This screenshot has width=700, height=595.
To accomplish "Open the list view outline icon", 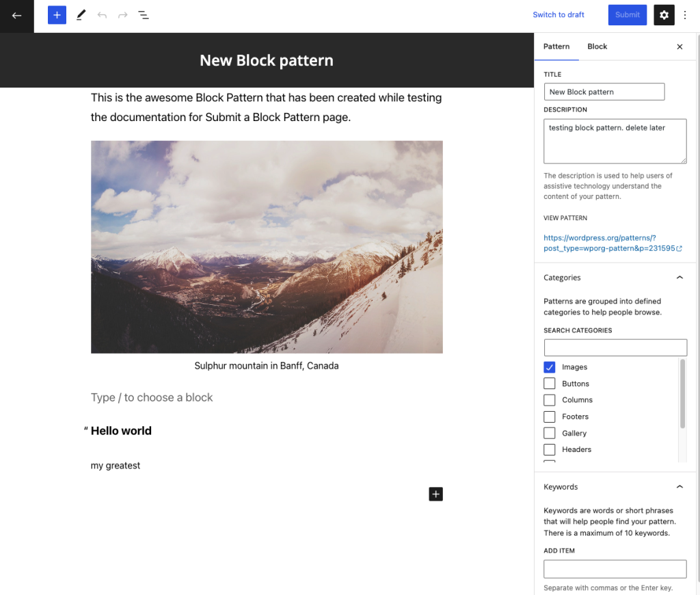I will 144,15.
